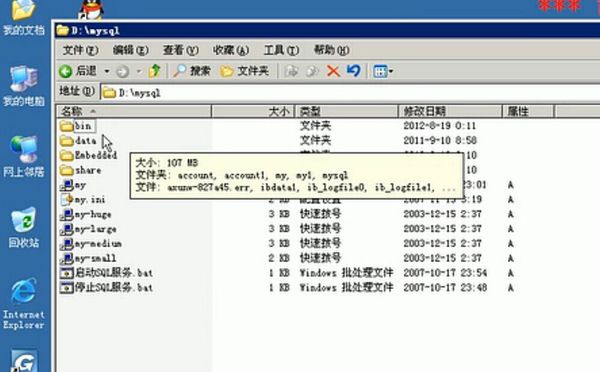Go up one folder level icon
This screenshot has height=372, width=600.
pyautogui.click(x=155, y=71)
